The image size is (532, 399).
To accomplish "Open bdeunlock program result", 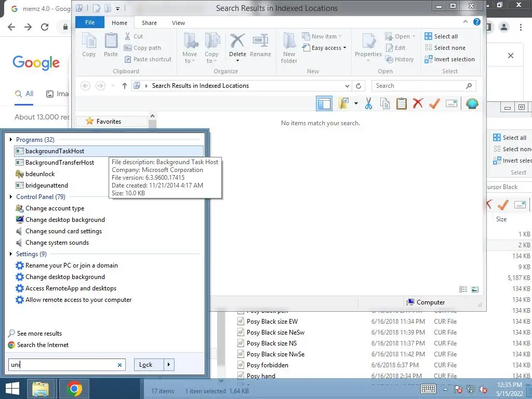I will point(35,174).
